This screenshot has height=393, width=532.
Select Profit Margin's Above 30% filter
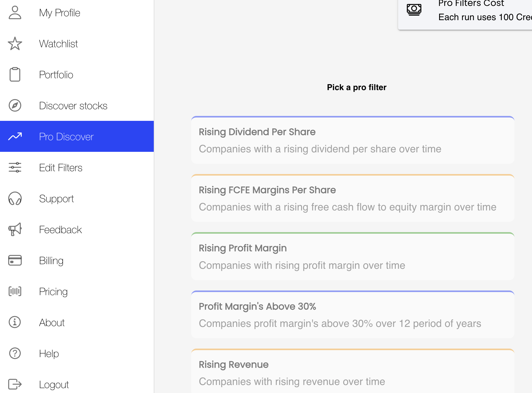click(x=352, y=315)
